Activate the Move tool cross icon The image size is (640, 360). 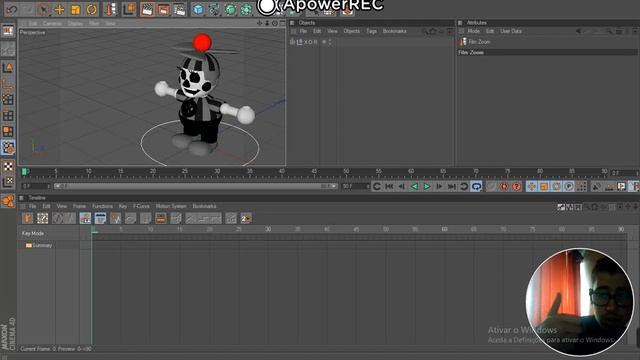pyautogui.click(x=60, y=9)
